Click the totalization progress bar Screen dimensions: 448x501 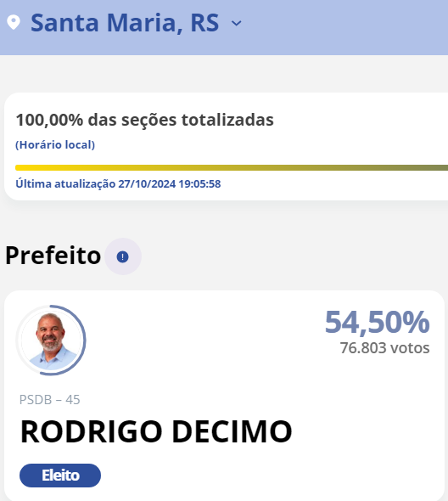(x=232, y=168)
